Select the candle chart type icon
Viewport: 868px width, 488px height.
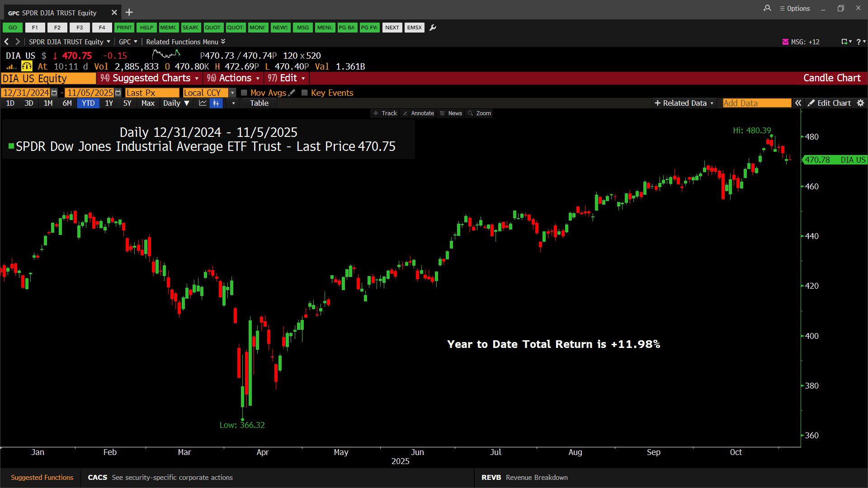[216, 103]
